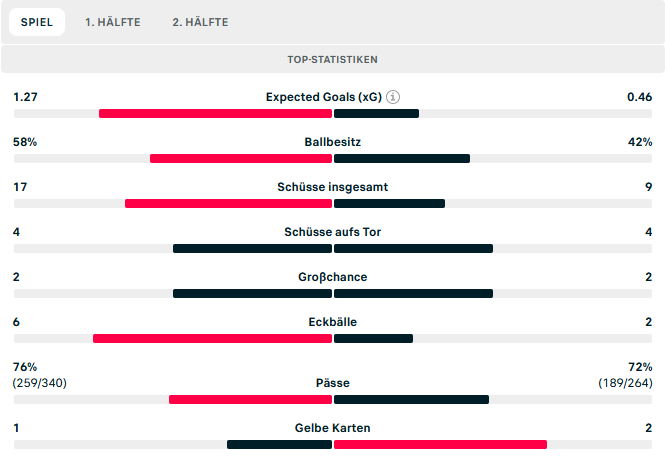Switch to the 2. HÄLFTE tab
This screenshot has height=460, width=665.
pyautogui.click(x=200, y=22)
